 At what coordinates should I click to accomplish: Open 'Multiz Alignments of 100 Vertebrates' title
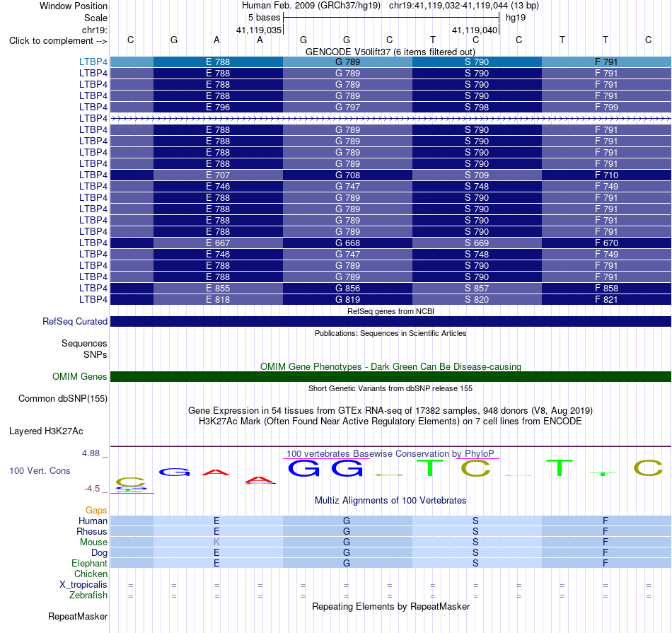pos(390,501)
